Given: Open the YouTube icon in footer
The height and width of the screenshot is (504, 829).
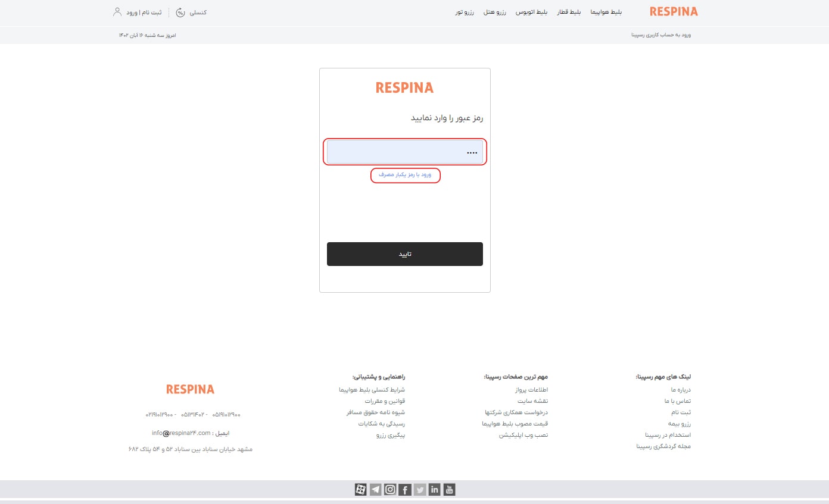Looking at the screenshot, I should click(450, 489).
